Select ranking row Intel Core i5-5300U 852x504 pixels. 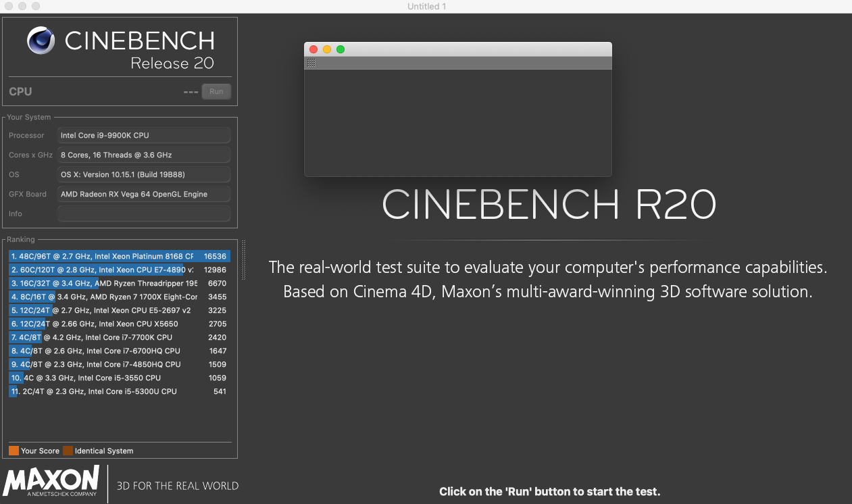coord(120,392)
